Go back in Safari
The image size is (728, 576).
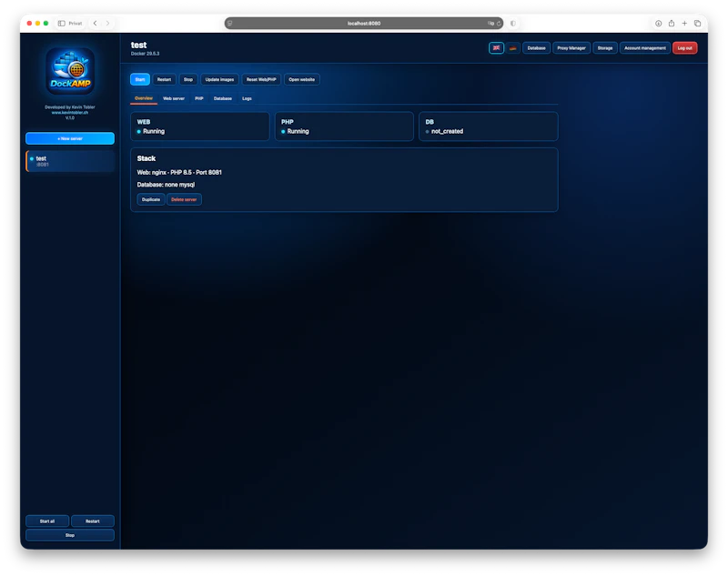tap(96, 24)
